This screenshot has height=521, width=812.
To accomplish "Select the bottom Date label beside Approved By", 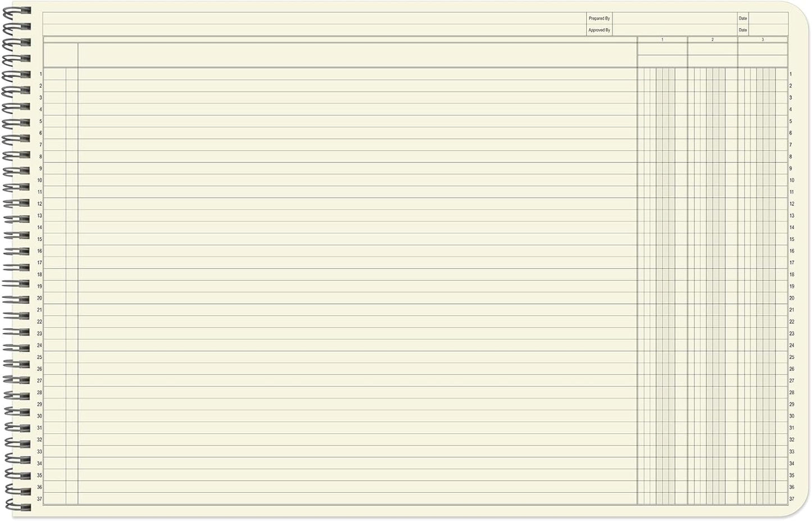I will [742, 30].
